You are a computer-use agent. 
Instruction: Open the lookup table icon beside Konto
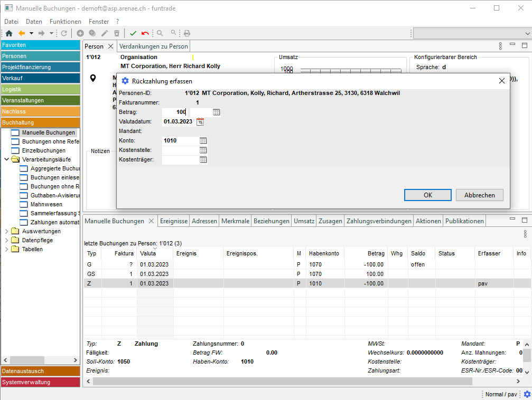coord(203,141)
